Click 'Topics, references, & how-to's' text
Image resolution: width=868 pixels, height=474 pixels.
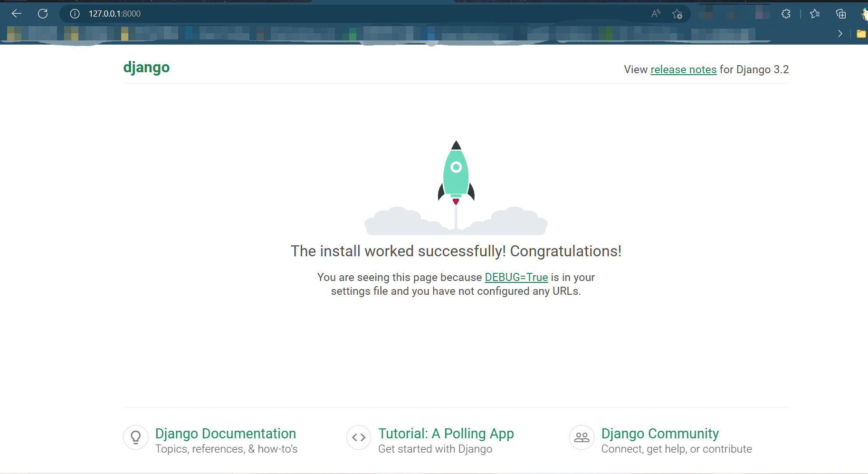click(226, 449)
